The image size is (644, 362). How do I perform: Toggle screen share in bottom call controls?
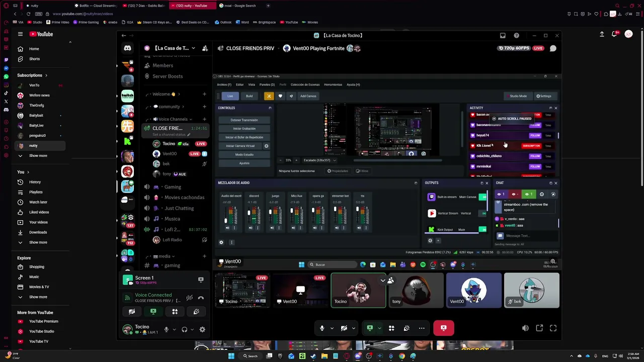pos(370,328)
